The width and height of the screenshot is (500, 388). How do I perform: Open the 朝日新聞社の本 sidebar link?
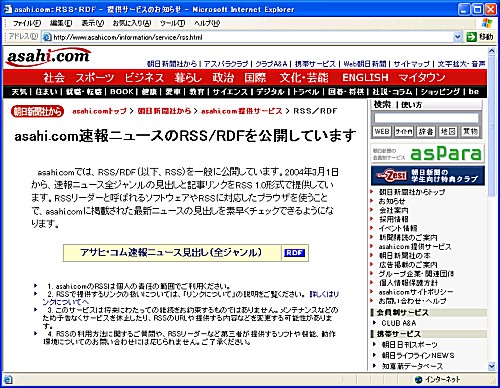pyautogui.click(x=405, y=256)
